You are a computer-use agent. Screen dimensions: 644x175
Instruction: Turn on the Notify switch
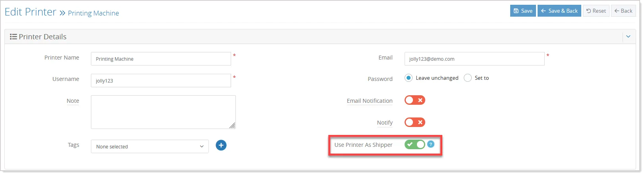tap(415, 122)
